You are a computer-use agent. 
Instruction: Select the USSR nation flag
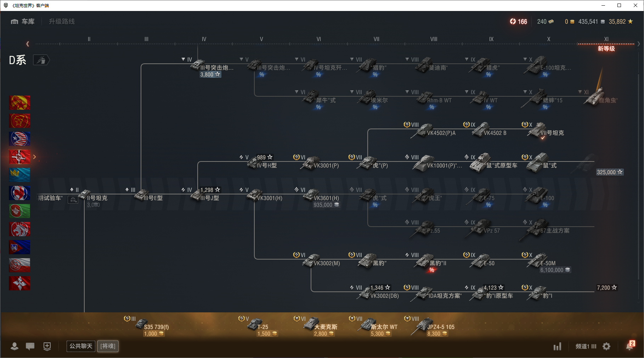point(19,103)
